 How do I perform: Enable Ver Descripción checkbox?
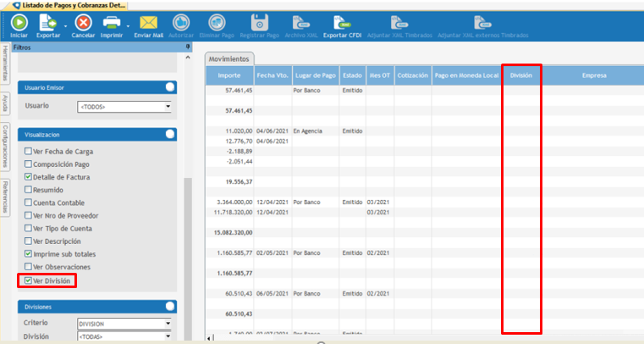[x=28, y=241]
